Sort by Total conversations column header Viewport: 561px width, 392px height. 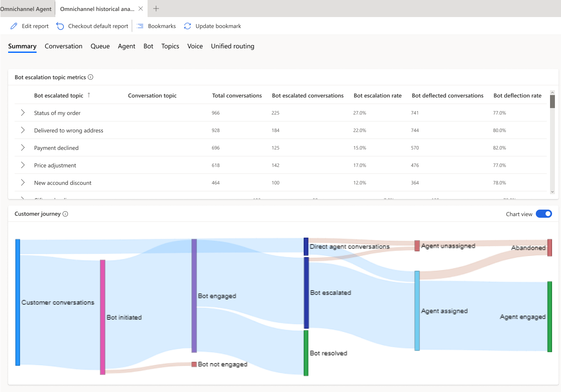237,95
